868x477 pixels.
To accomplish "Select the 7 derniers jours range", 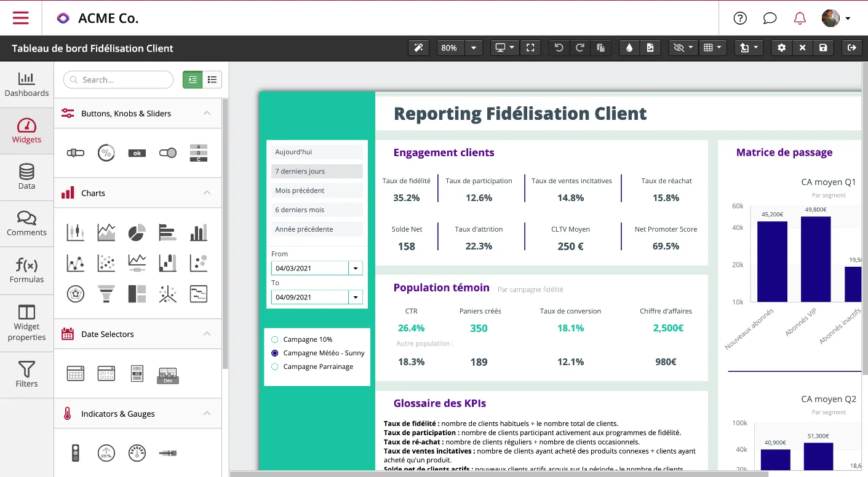I will [x=317, y=171].
